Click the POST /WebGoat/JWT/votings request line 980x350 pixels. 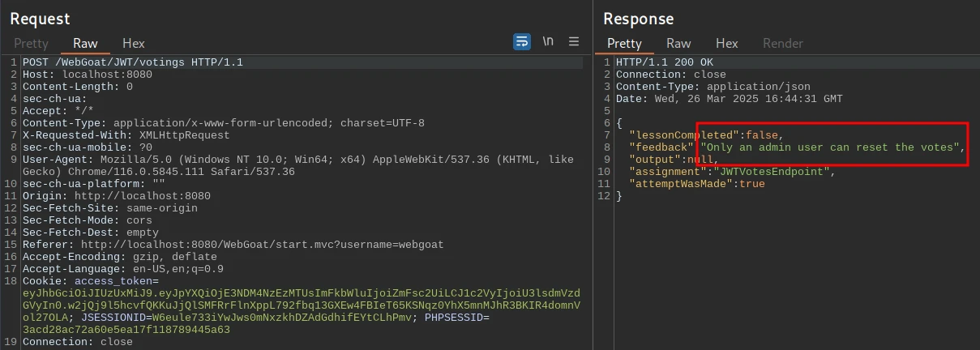click(x=133, y=62)
